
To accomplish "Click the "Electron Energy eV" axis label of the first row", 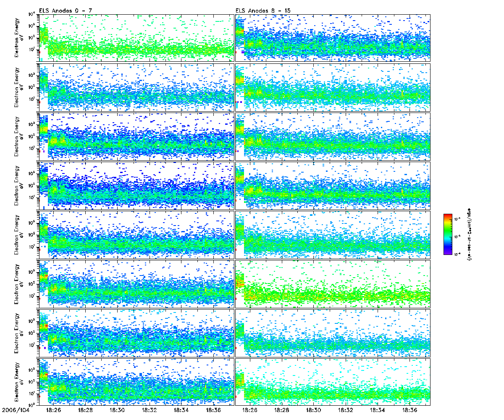I will [19, 38].
